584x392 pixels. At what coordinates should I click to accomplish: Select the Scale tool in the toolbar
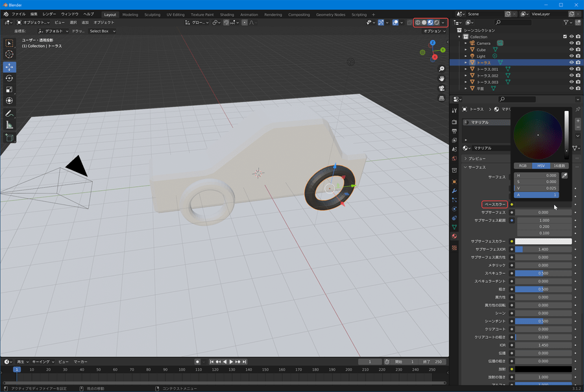click(10, 89)
